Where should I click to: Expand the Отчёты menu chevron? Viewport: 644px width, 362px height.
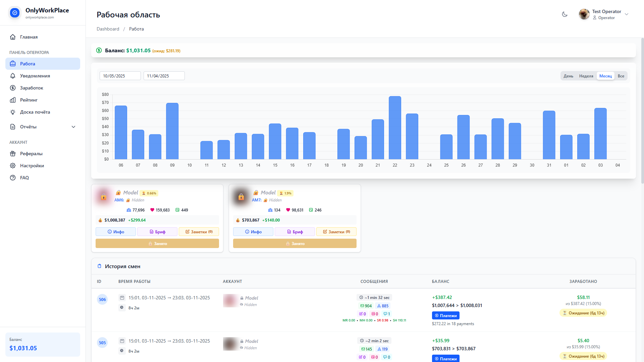tap(73, 127)
